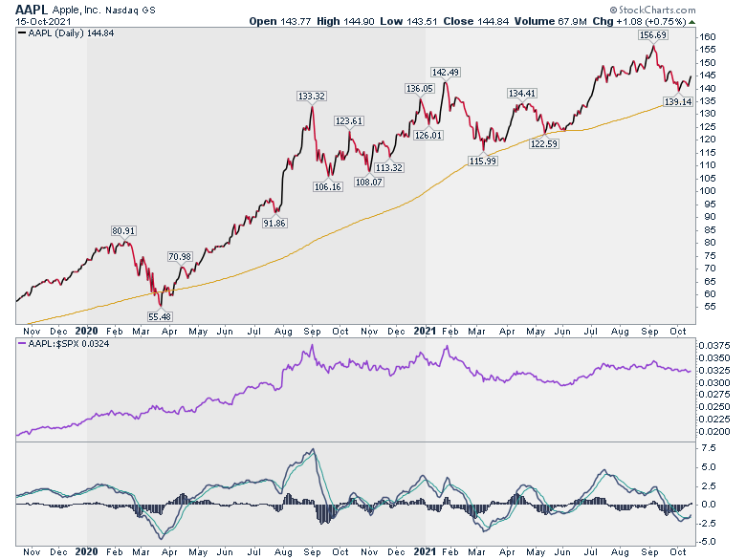Click the Close 144.84 value
The height and width of the screenshot is (560, 746).
(x=475, y=21)
